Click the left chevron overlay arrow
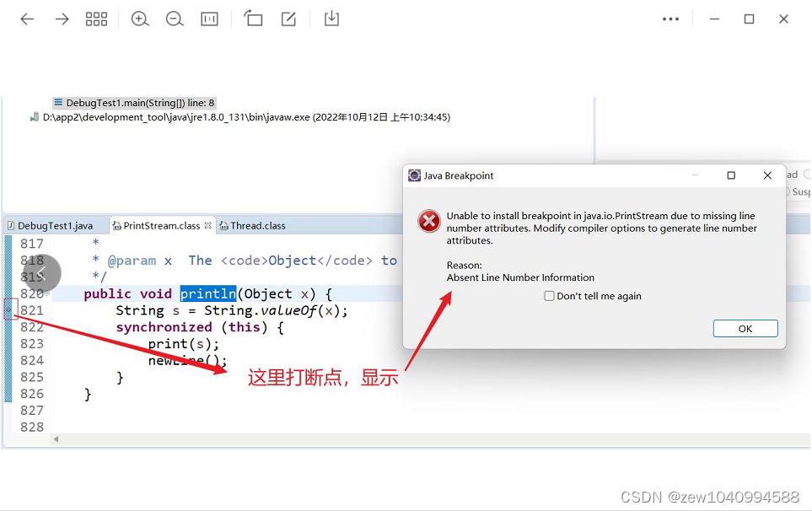The image size is (812, 511). coord(40,274)
